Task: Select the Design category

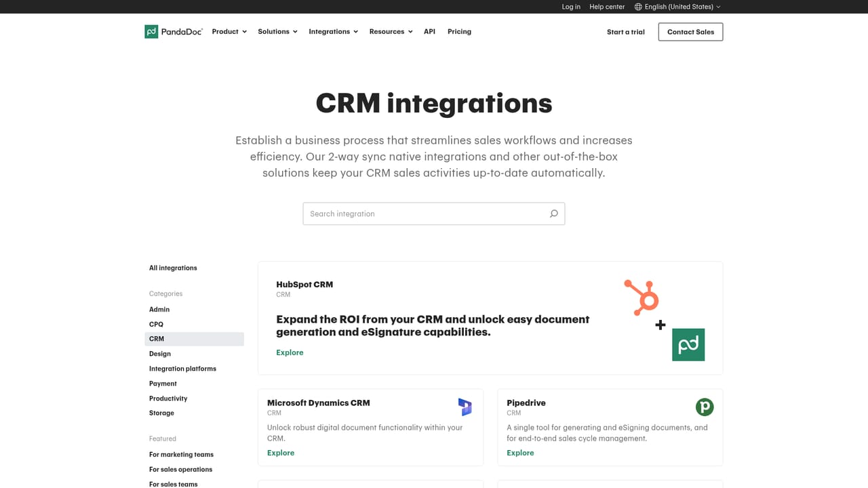Action: 160,354
